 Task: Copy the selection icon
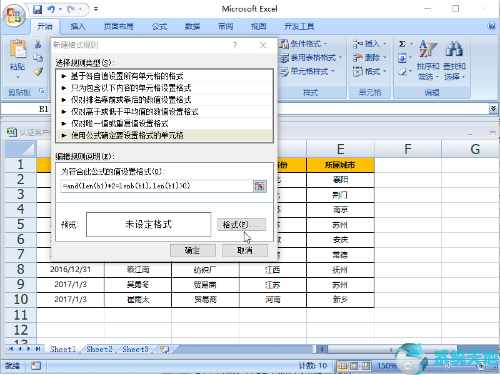point(38,58)
